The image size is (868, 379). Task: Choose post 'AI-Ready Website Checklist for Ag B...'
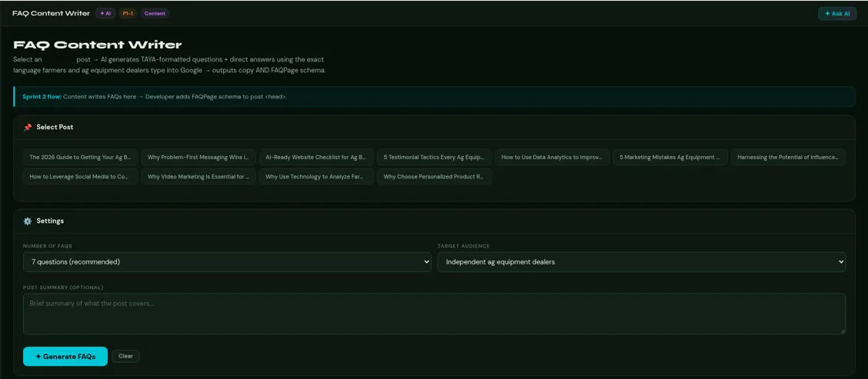coord(316,157)
